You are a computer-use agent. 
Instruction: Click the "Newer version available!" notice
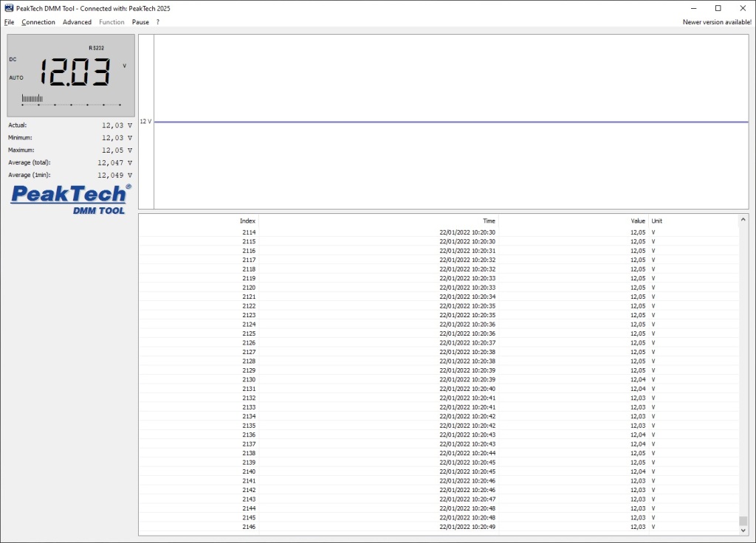717,22
